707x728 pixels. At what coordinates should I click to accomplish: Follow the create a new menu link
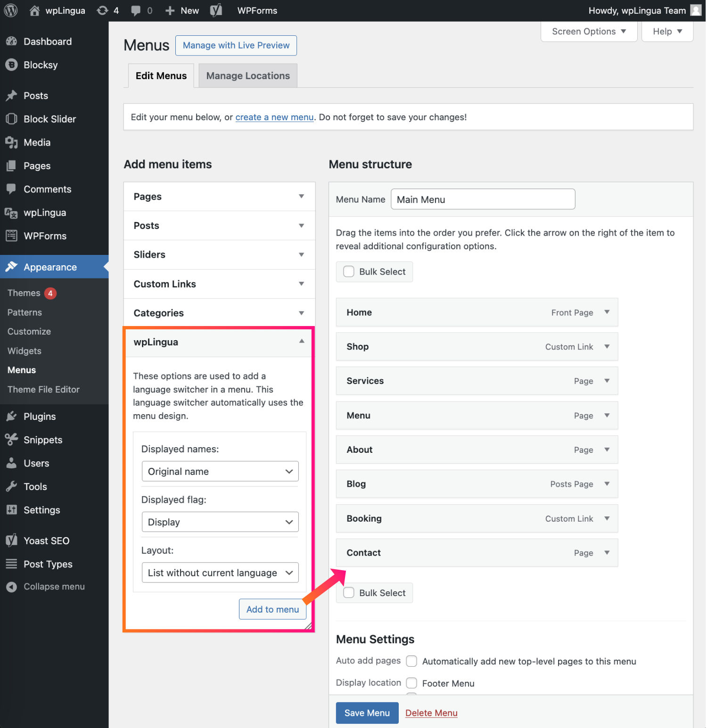(x=274, y=117)
